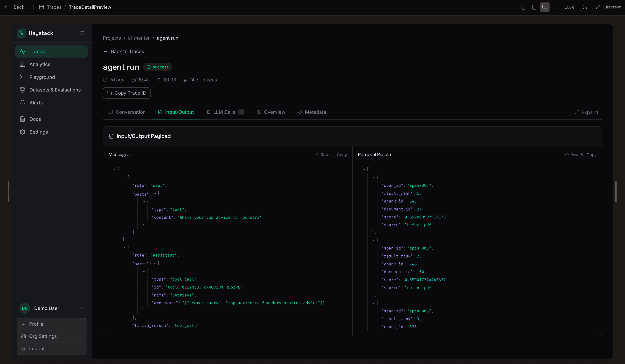The height and width of the screenshot is (364, 625).
Task: Open the Demo User account dropdown
Action: [x=52, y=308]
